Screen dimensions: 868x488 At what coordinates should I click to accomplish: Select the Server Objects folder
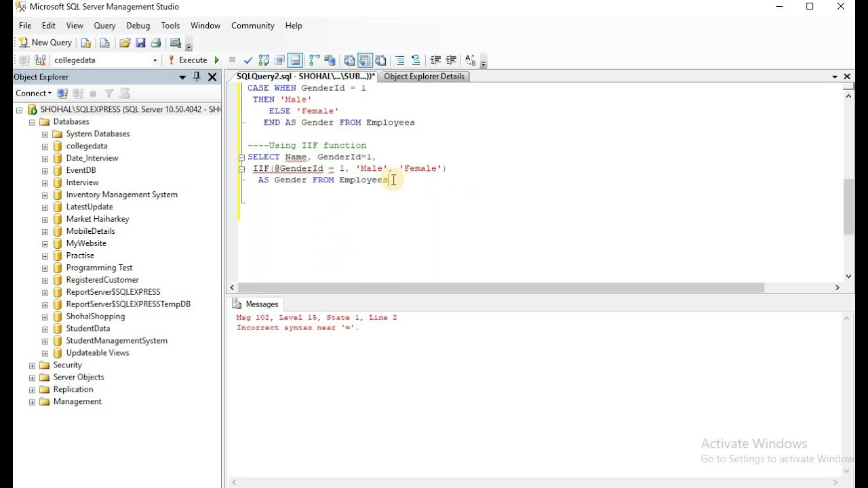79,378
